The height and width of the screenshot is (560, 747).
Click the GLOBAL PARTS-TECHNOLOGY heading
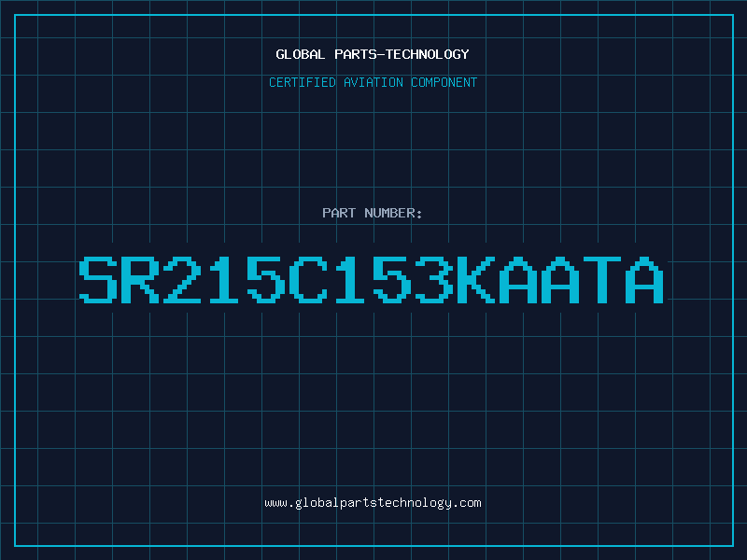point(373,54)
